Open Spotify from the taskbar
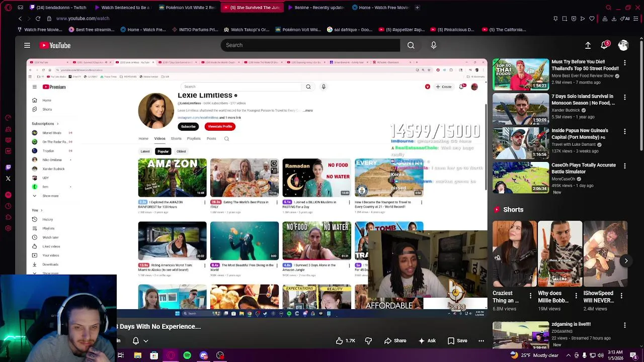 (187, 355)
